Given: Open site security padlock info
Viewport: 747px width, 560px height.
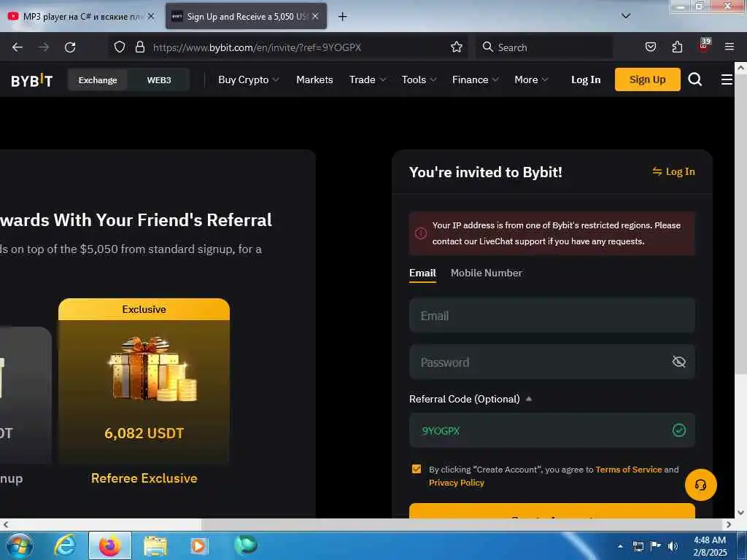Looking at the screenshot, I should [139, 47].
